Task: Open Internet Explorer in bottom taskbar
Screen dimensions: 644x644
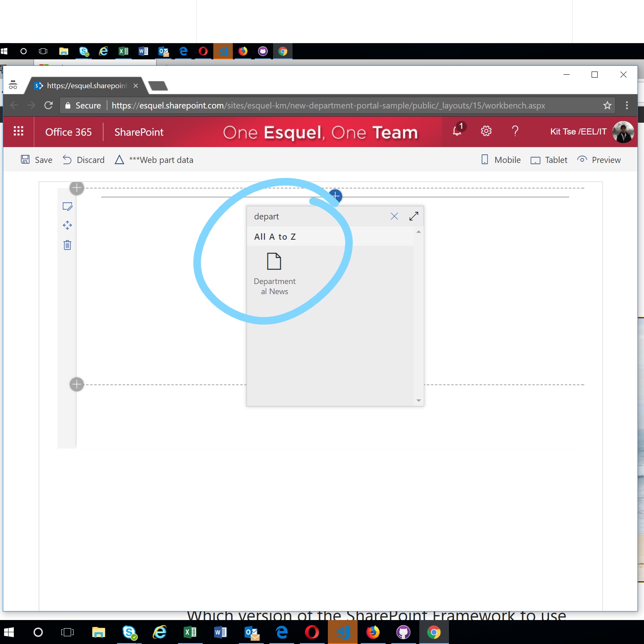Action: click(160, 632)
